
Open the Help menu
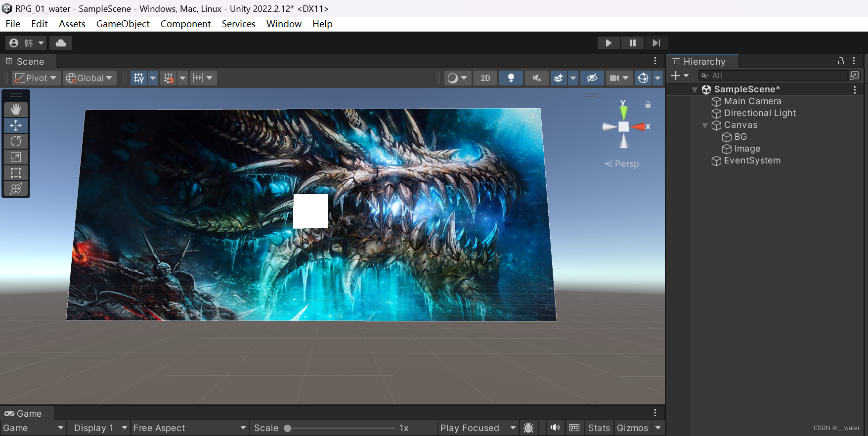click(322, 24)
